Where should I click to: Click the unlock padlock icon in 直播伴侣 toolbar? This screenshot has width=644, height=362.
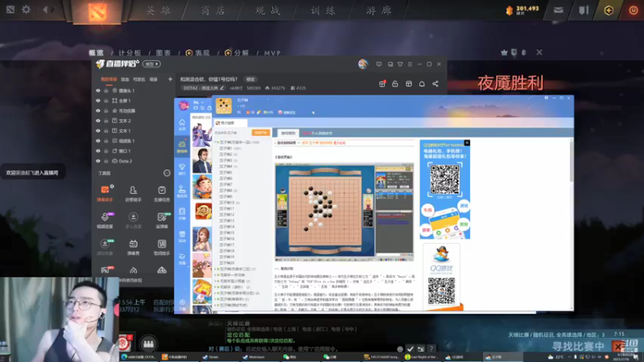[395, 84]
